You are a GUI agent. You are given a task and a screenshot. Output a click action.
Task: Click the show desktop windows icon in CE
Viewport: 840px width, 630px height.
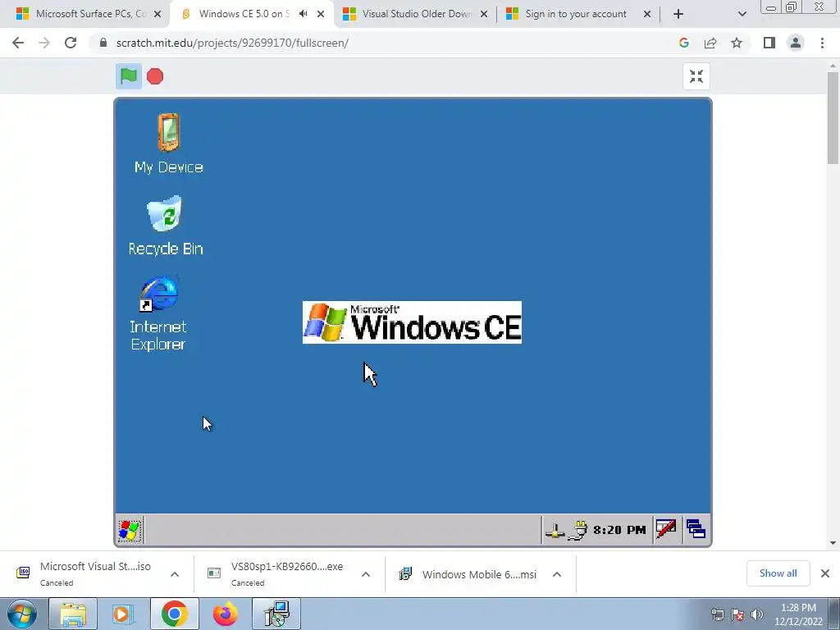pos(696,530)
